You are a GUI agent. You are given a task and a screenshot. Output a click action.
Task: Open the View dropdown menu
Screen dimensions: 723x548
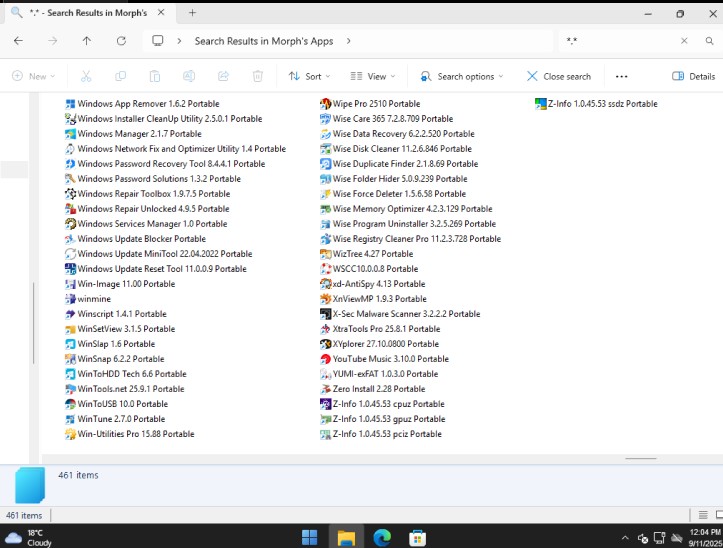pyautogui.click(x=373, y=76)
